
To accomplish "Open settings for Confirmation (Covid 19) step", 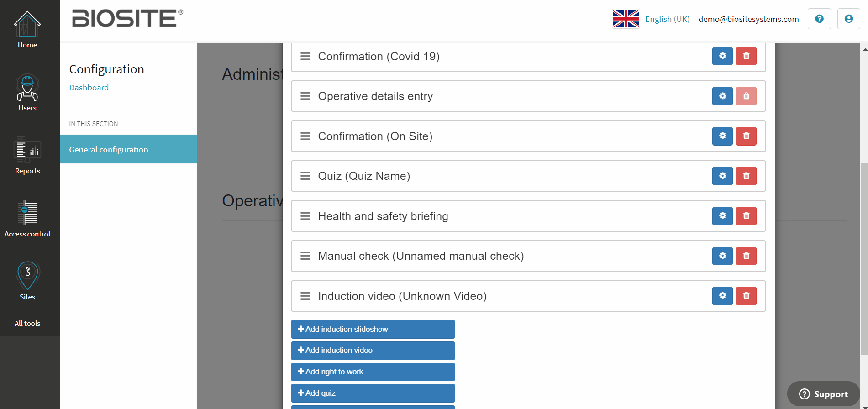I will 722,56.
